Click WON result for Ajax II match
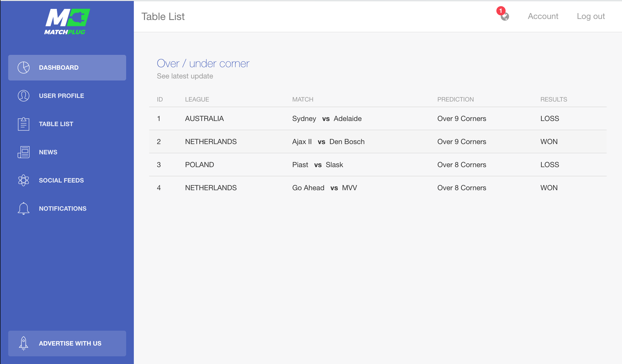 [549, 142]
